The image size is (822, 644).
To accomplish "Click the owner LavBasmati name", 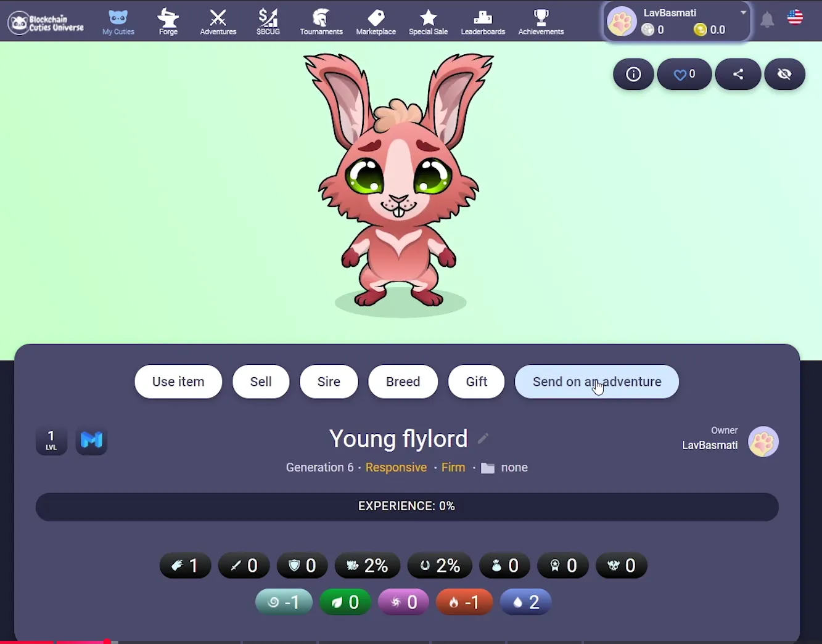I will [710, 445].
